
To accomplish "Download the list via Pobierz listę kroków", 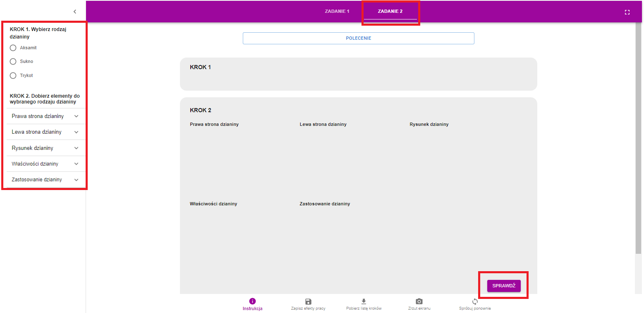I will 364,301.
